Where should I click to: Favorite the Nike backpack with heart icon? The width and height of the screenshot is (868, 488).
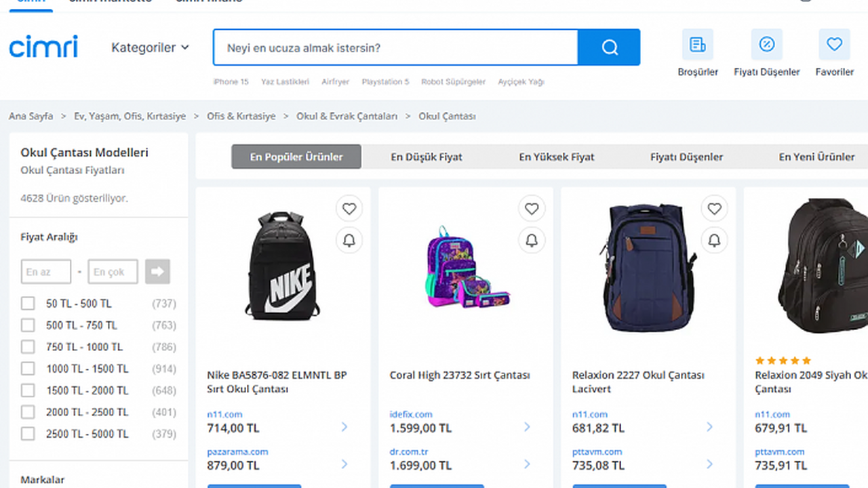[349, 209]
